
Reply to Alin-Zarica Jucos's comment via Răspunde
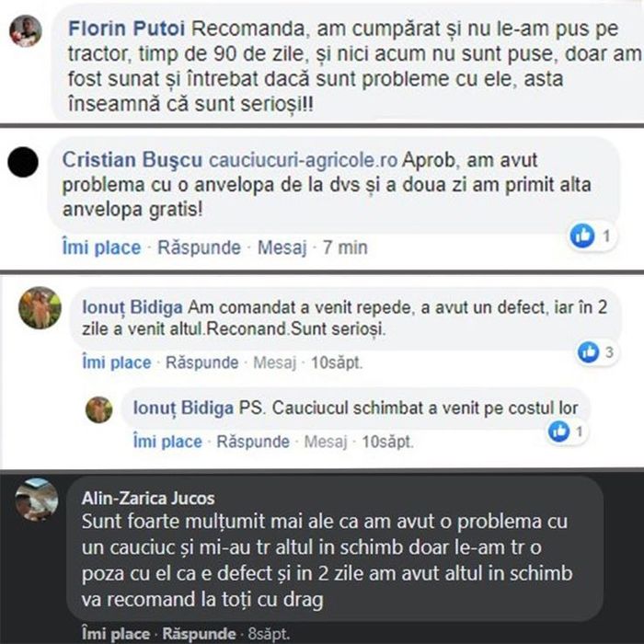[x=199, y=634]
